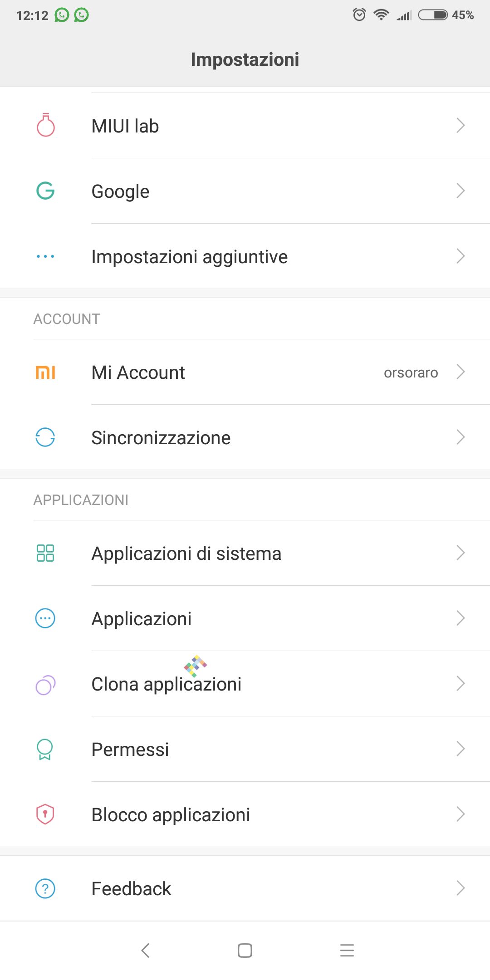Open Google settings via right chevron
Image resolution: width=490 pixels, height=980 pixels.
point(461,191)
